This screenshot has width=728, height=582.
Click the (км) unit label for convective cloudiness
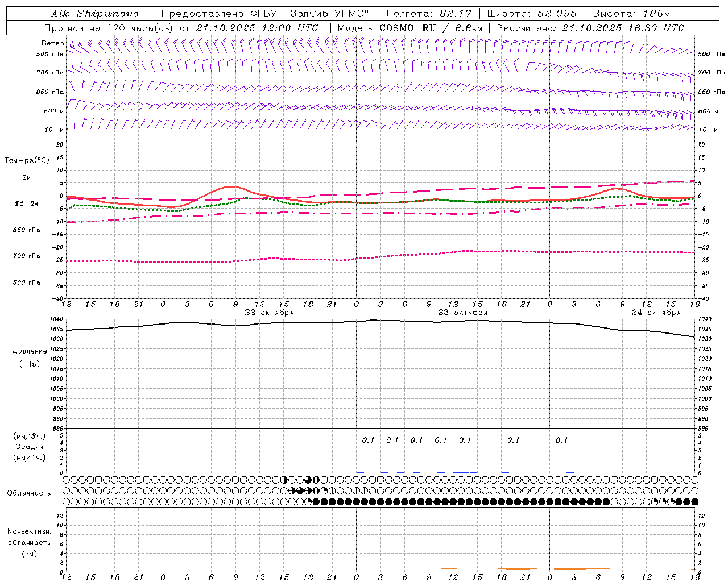point(29,554)
